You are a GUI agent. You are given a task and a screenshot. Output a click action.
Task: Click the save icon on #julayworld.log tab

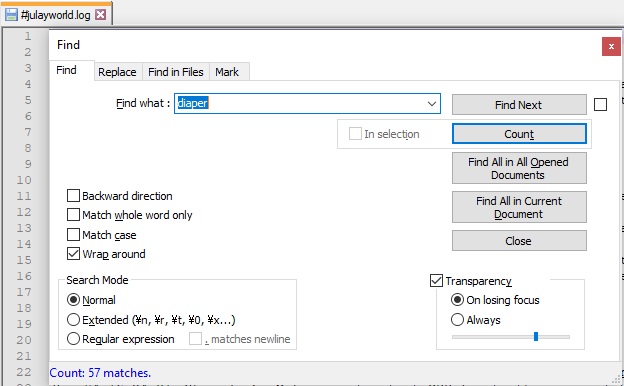coord(11,15)
